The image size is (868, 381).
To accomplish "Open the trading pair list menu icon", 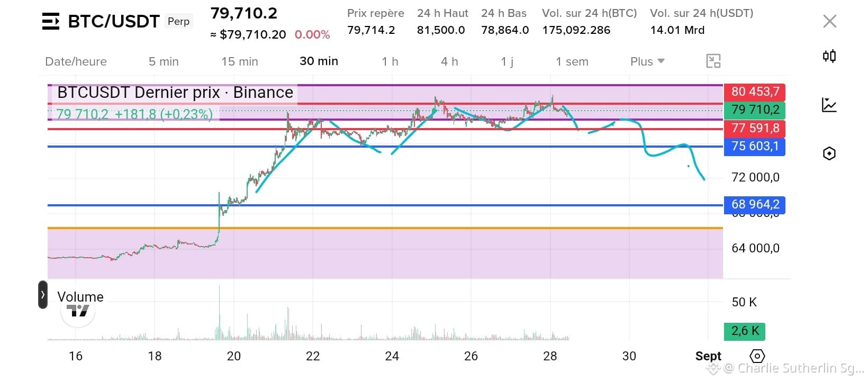I will [51, 21].
